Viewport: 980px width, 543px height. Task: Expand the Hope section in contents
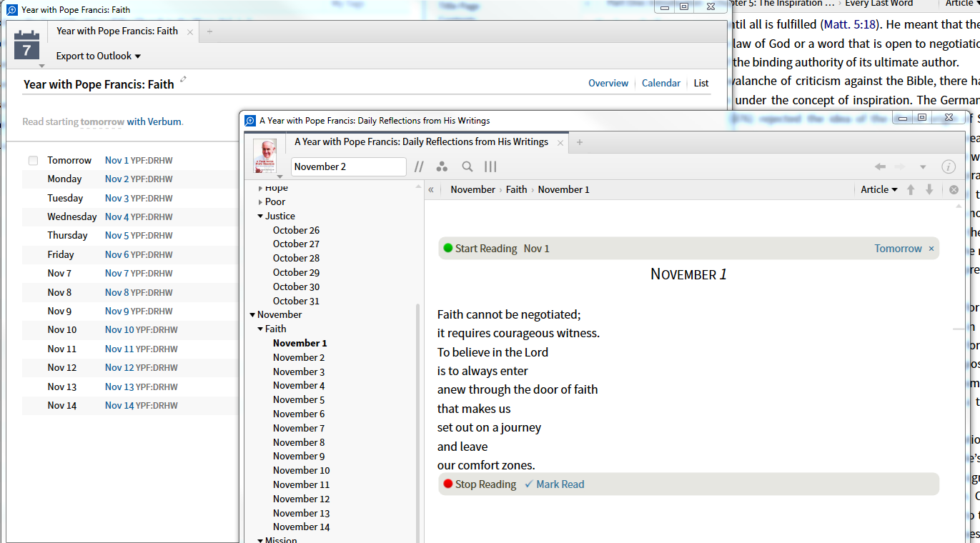260,189
